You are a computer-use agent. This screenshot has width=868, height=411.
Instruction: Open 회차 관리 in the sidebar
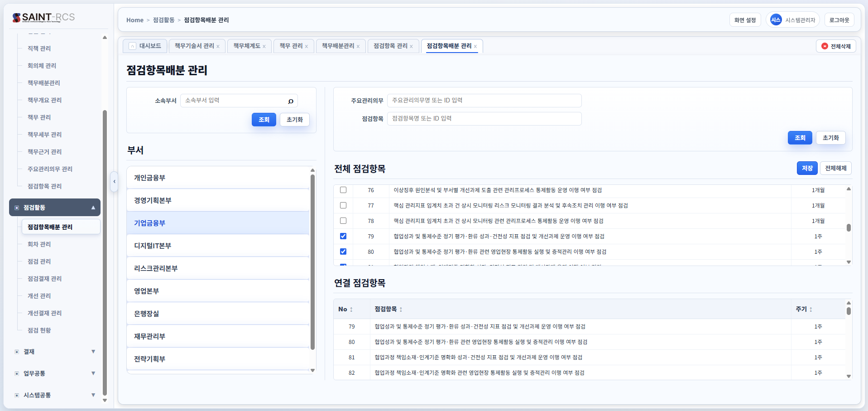coord(39,244)
